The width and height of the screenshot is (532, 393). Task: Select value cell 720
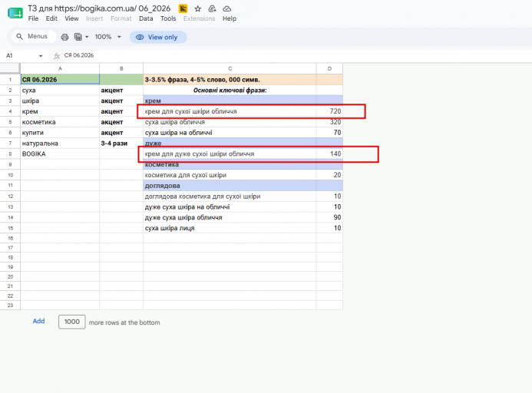pos(329,111)
